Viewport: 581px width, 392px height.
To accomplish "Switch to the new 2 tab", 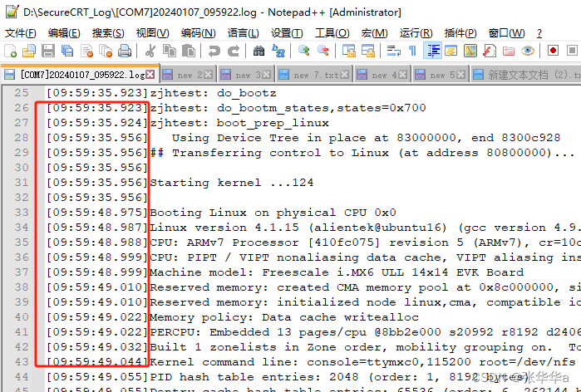I will (187, 75).
